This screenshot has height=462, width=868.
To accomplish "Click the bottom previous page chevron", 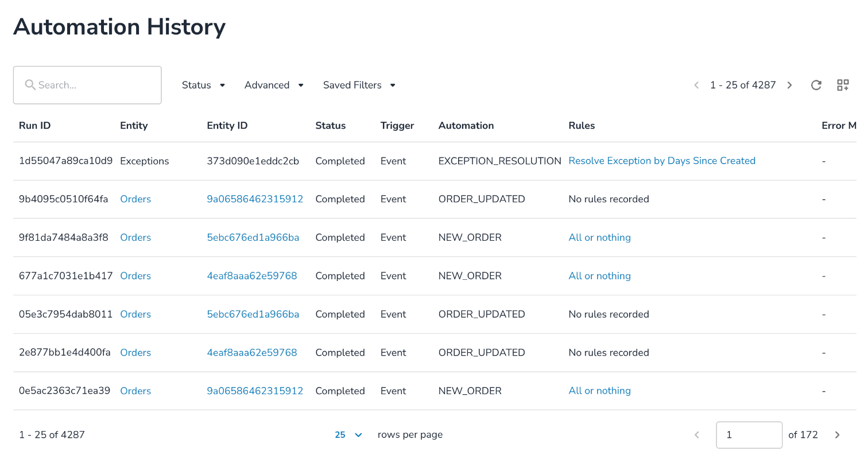I will (x=697, y=435).
